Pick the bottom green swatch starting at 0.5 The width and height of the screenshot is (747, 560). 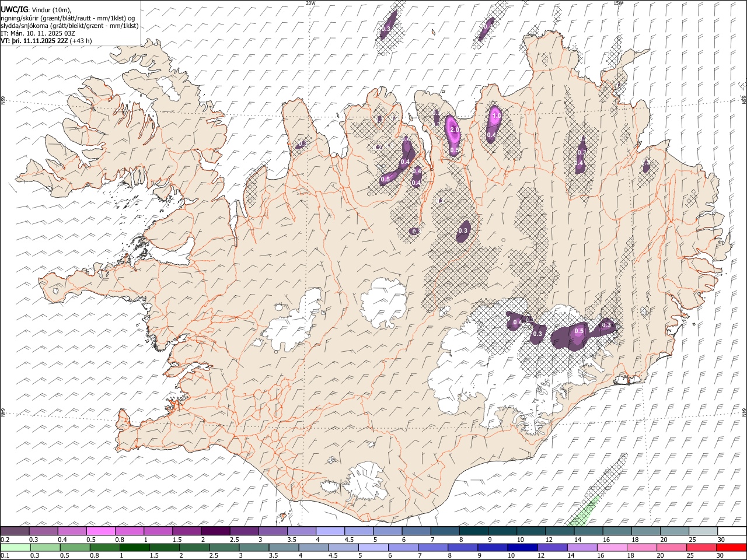pos(75,547)
